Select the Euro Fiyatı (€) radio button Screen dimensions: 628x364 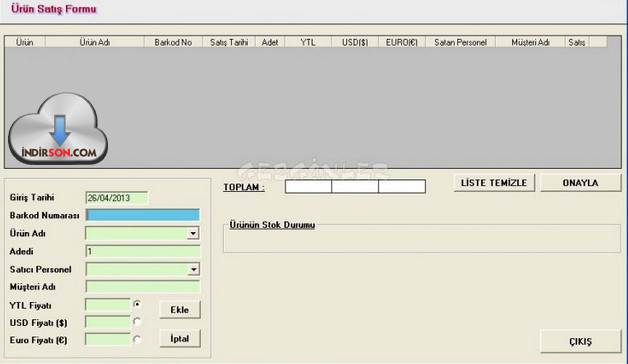click(137, 340)
